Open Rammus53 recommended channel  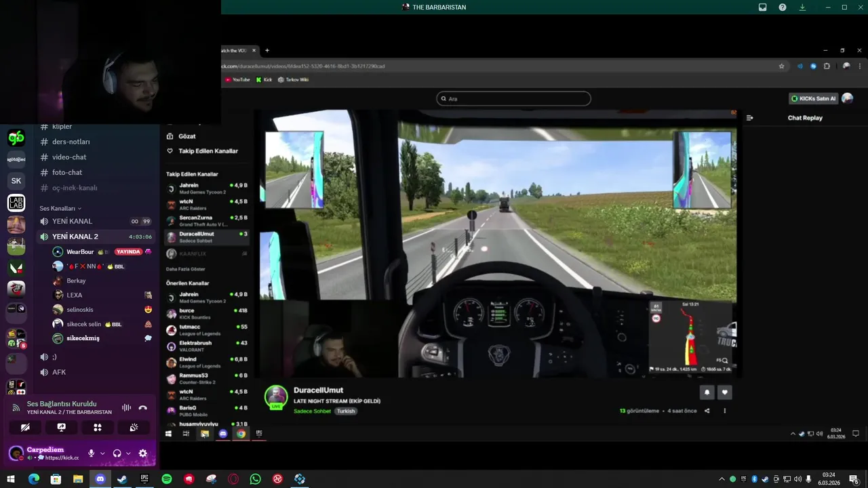207,378
